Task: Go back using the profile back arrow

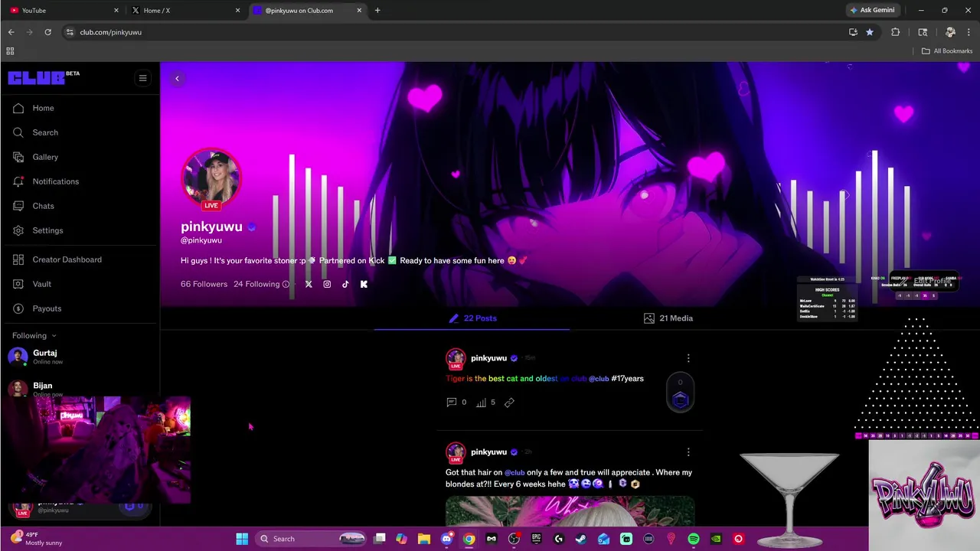Action: (177, 78)
